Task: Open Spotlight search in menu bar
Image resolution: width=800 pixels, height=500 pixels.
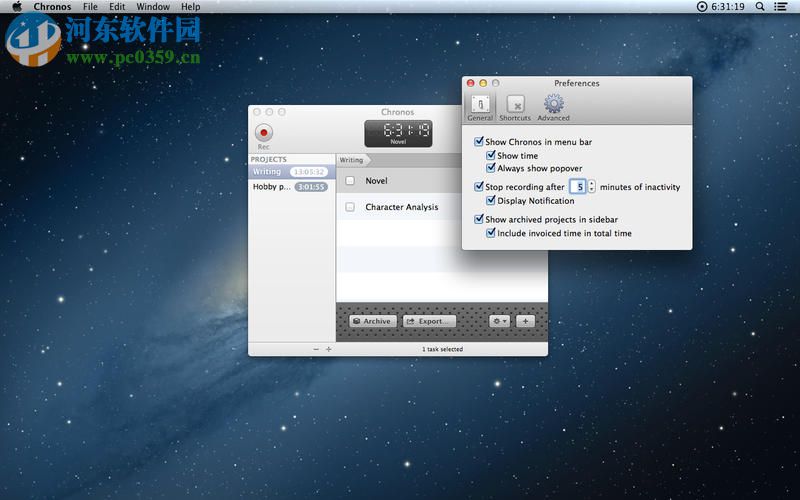Action: tap(760, 7)
